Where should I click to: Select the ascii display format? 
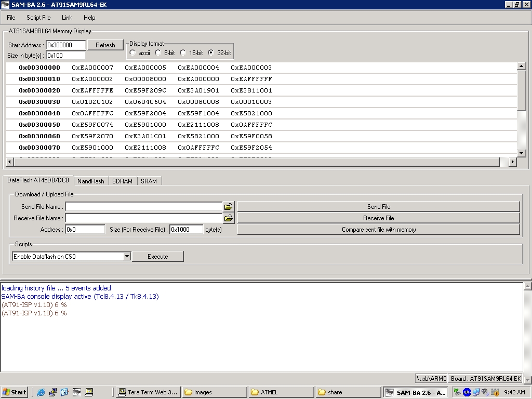point(133,53)
